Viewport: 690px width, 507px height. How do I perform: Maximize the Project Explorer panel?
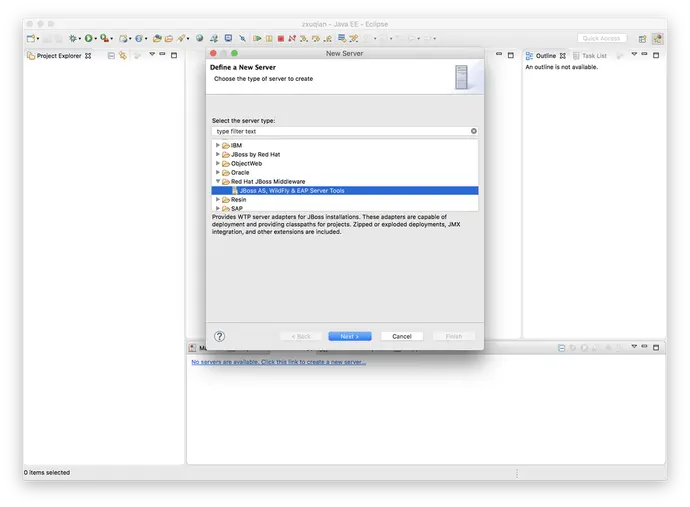click(x=174, y=55)
